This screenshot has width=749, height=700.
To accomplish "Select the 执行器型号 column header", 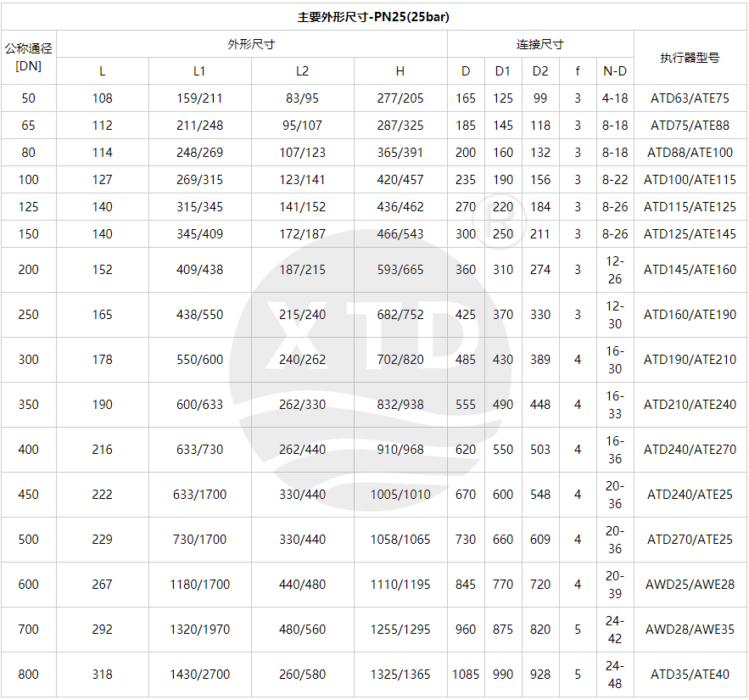I will coord(690,58).
